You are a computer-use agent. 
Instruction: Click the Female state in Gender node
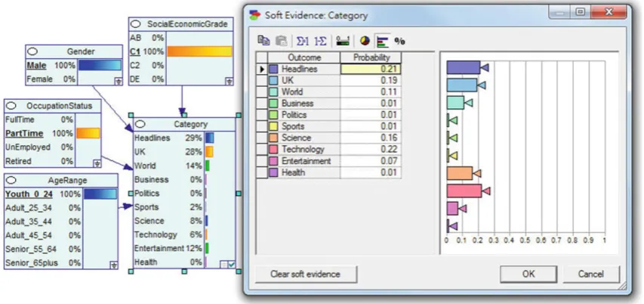pos(39,79)
